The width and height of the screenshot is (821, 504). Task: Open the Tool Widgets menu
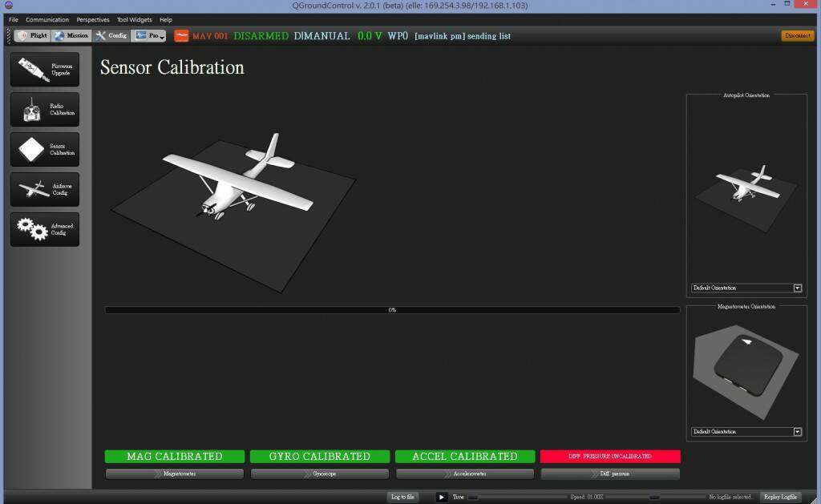point(134,19)
